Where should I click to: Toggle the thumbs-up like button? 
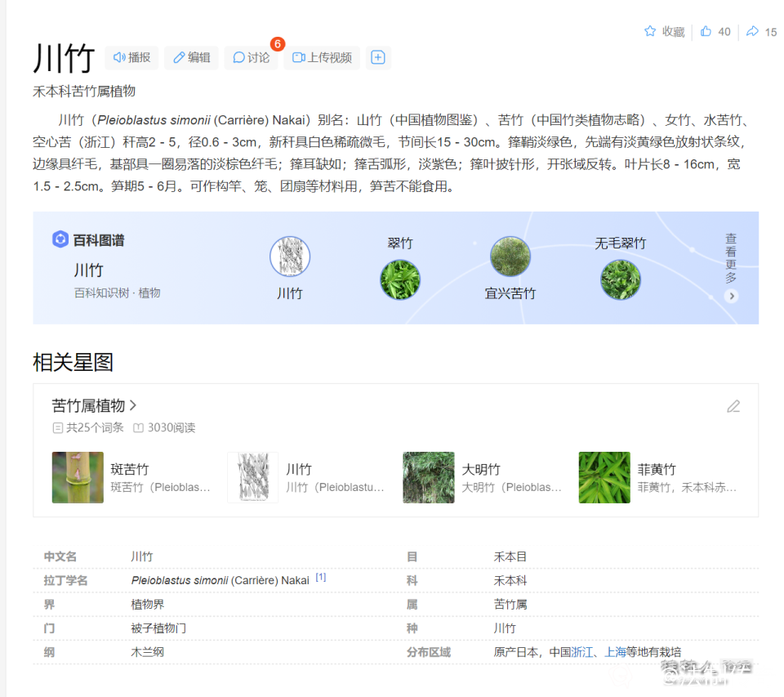coord(706,32)
